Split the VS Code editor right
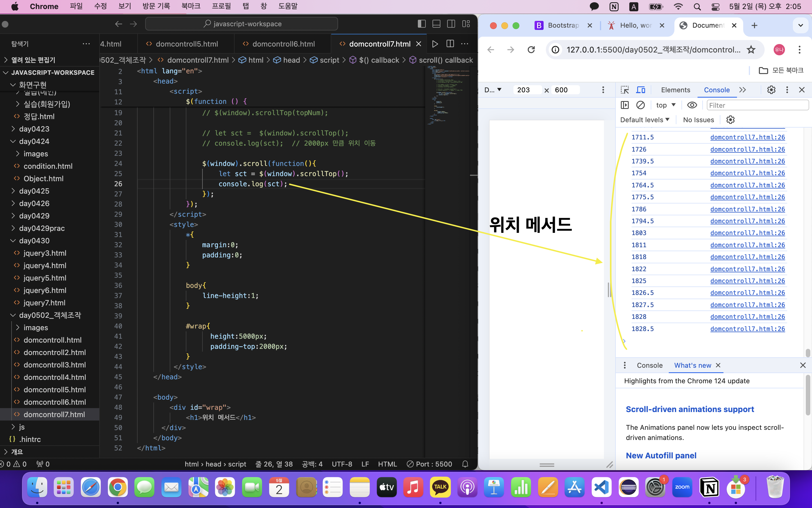812x508 pixels. click(x=450, y=44)
